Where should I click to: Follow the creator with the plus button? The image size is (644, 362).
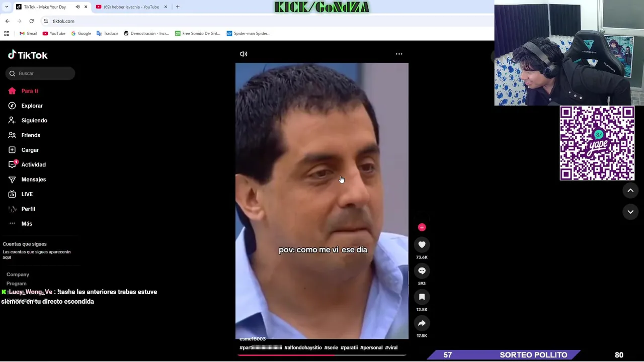pyautogui.click(x=422, y=227)
